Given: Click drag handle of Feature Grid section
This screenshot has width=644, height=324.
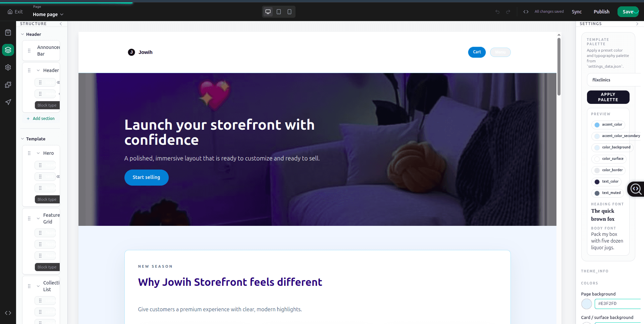Looking at the screenshot, I should [x=29, y=218].
